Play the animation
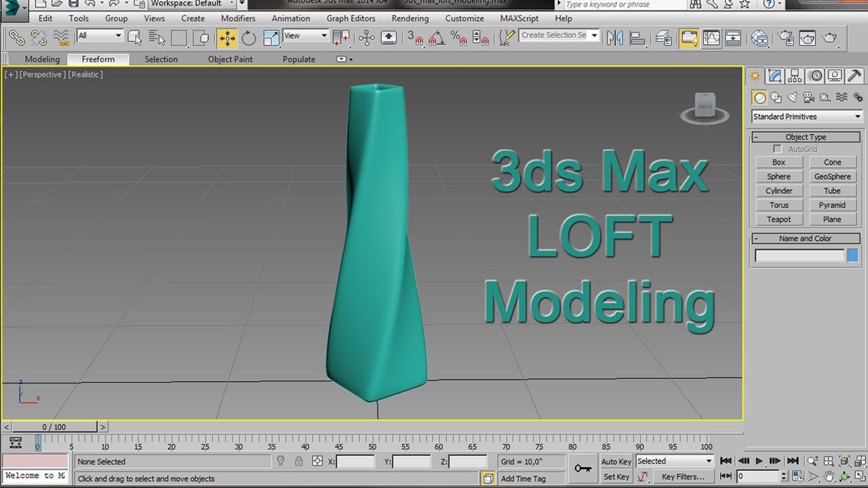 click(x=759, y=461)
